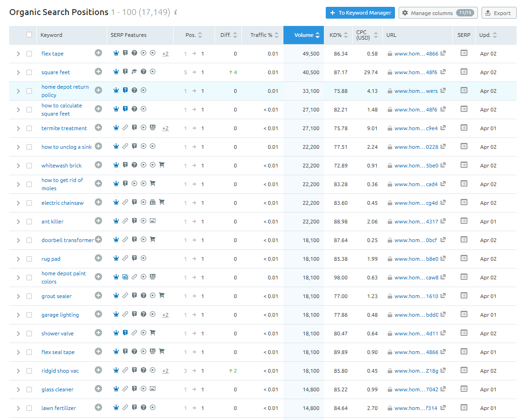Click the image pack icon on ant killer row
Image resolution: width=523 pixels, height=420 pixels.
153,221
